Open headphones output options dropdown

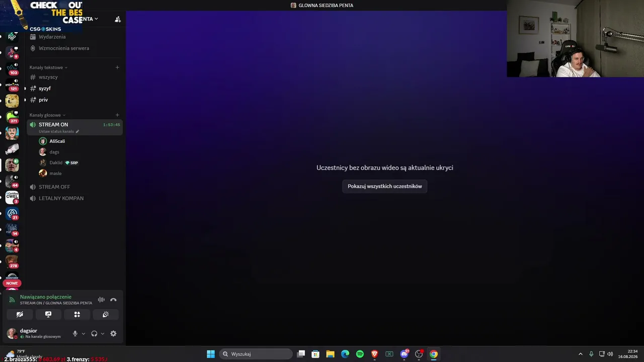(103, 334)
